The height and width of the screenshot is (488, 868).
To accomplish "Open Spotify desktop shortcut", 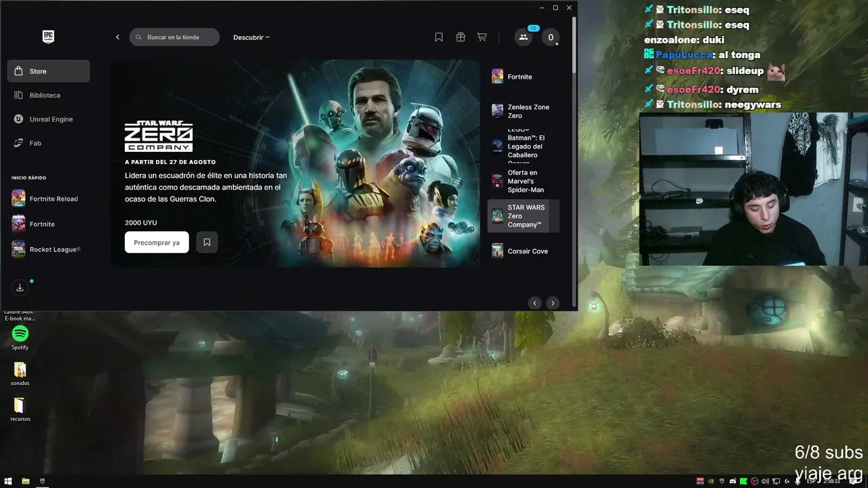I will [20, 338].
